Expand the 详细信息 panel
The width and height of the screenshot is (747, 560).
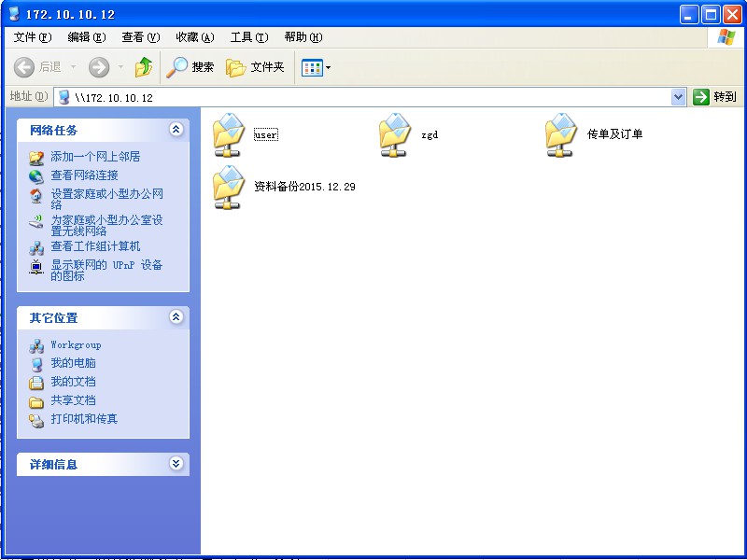tap(176, 464)
